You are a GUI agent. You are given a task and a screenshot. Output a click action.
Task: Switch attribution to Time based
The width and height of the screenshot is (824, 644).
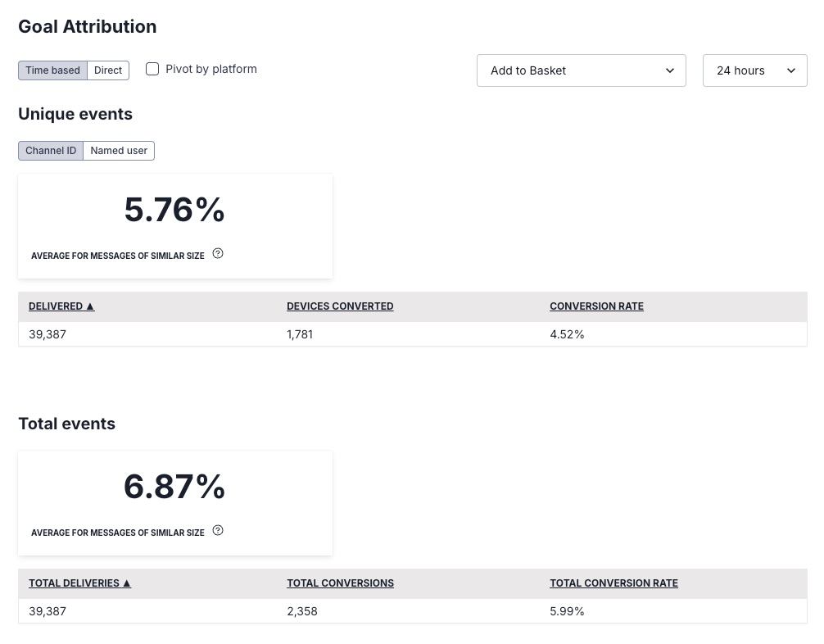pyautogui.click(x=52, y=70)
